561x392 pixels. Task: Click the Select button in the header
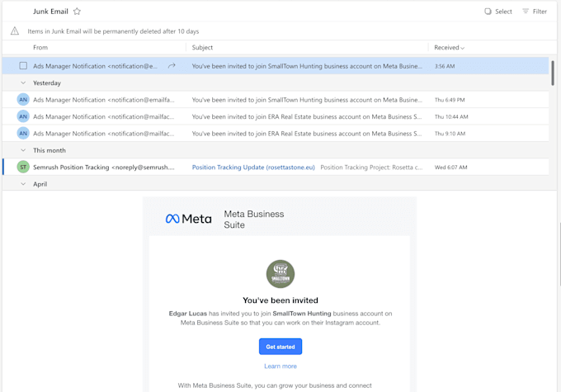click(498, 12)
